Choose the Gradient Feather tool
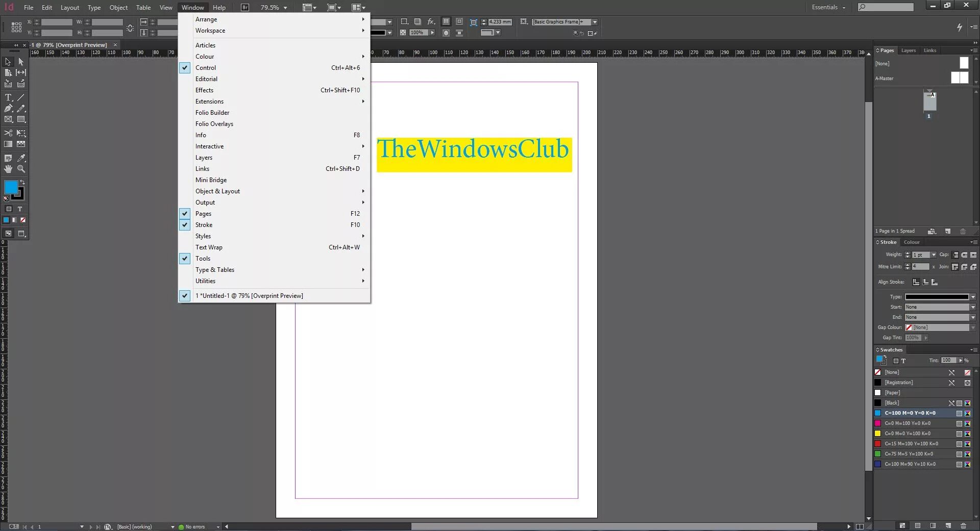 (21, 144)
